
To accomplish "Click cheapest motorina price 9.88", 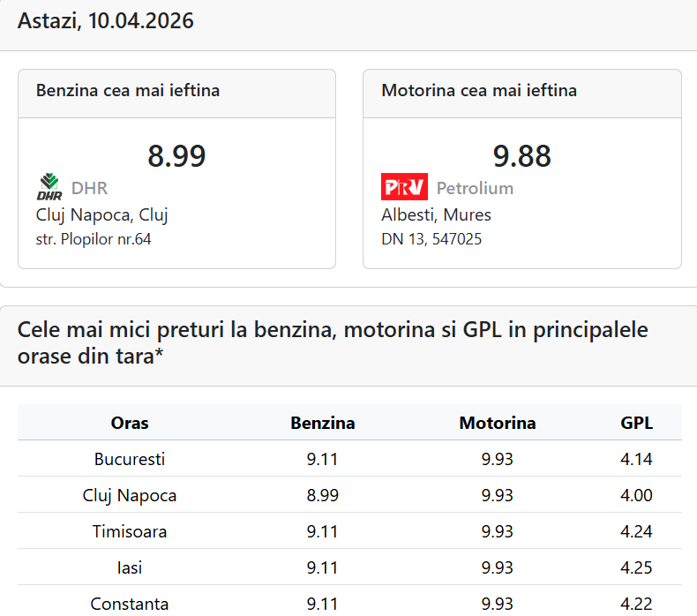I will click(522, 156).
